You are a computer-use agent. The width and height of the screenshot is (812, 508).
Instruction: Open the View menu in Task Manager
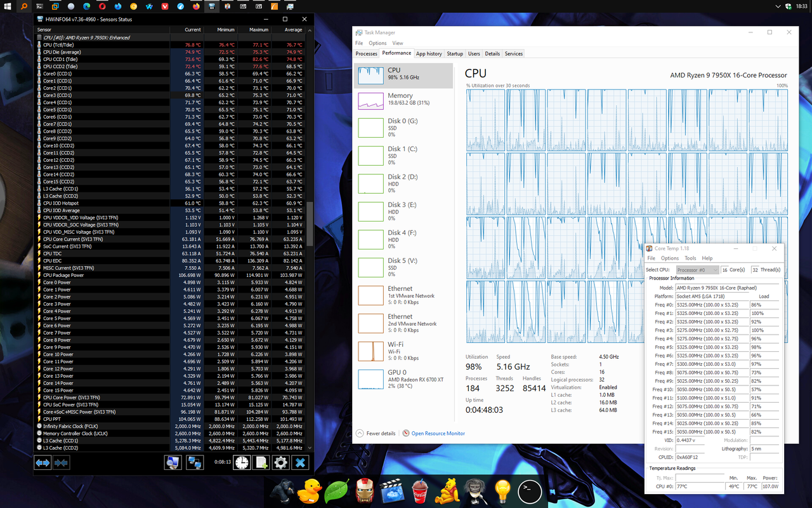[x=398, y=43]
